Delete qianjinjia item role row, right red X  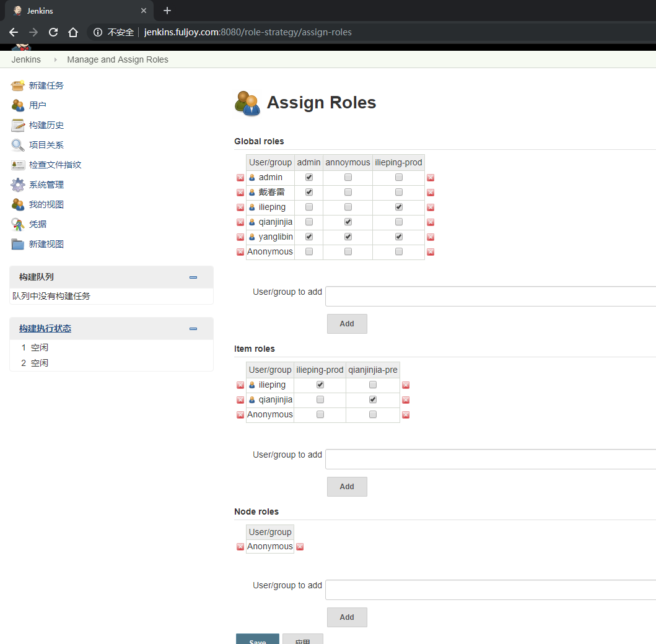406,400
